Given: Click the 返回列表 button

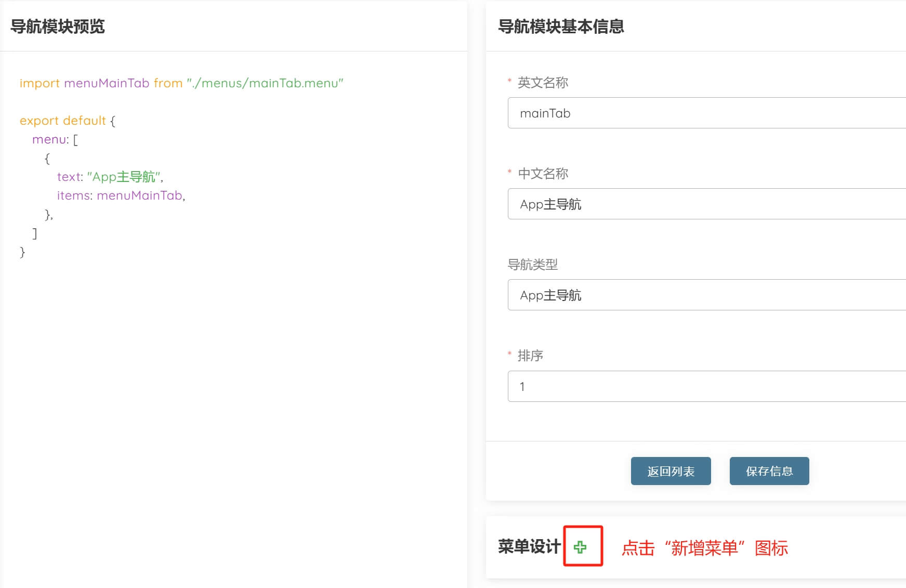Looking at the screenshot, I should [x=671, y=471].
